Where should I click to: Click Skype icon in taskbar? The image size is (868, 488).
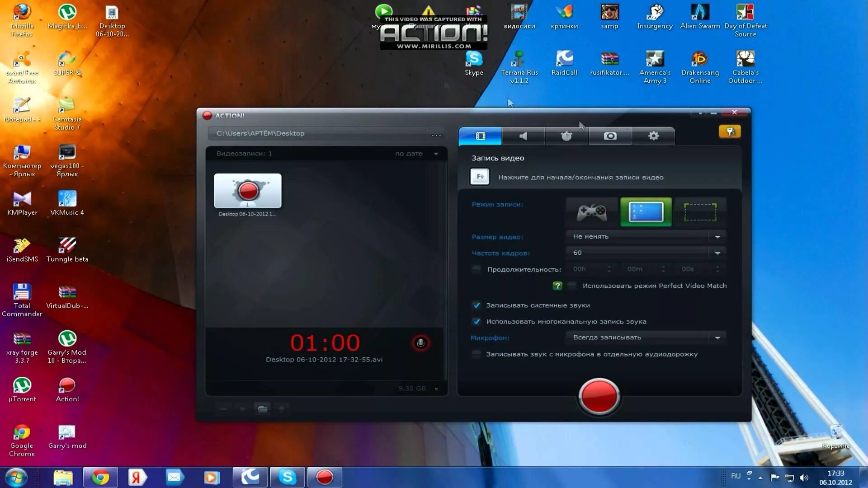286,477
